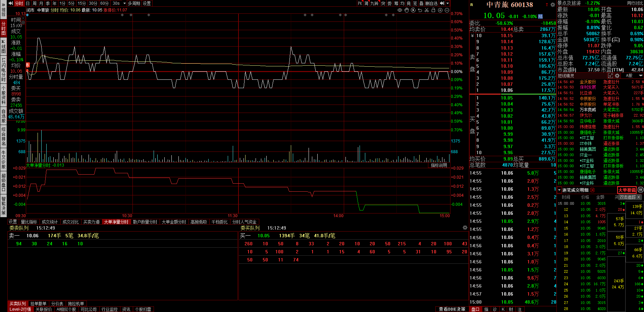Toggle the 九转 indicator
Image resolution: width=644 pixels, height=312 pixels.
[x=374, y=3]
